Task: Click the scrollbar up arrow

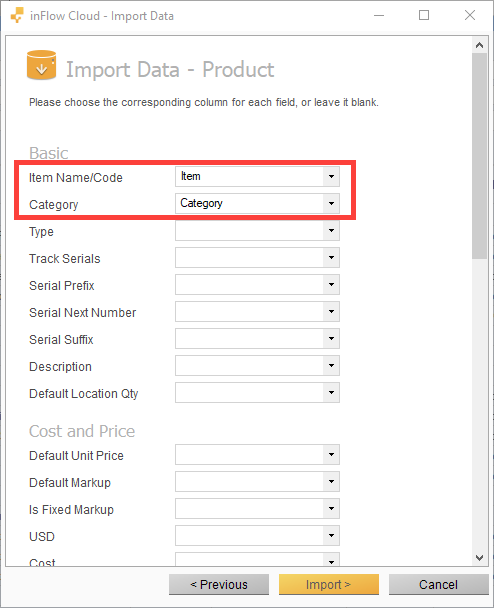Action: 479,45
